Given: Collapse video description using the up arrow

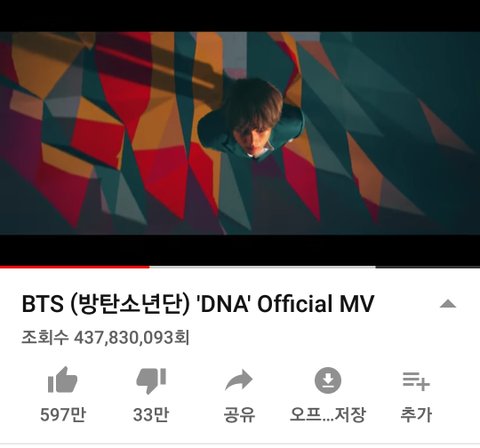Looking at the screenshot, I should 448,304.
